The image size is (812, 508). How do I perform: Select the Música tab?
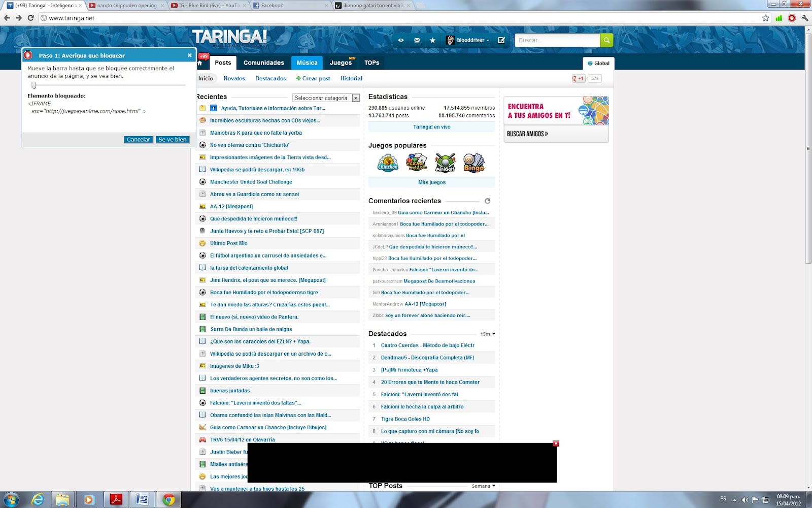tap(307, 62)
